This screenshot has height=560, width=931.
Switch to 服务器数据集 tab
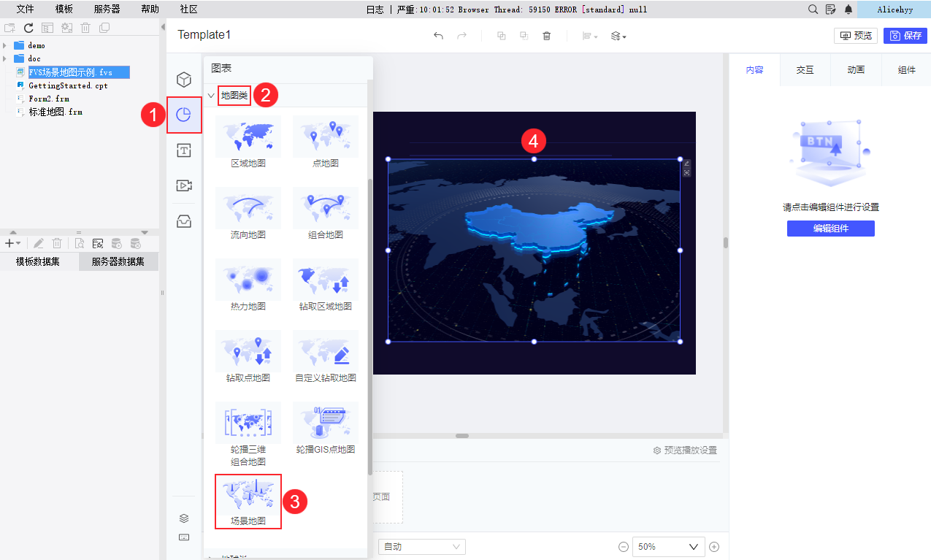tap(118, 262)
